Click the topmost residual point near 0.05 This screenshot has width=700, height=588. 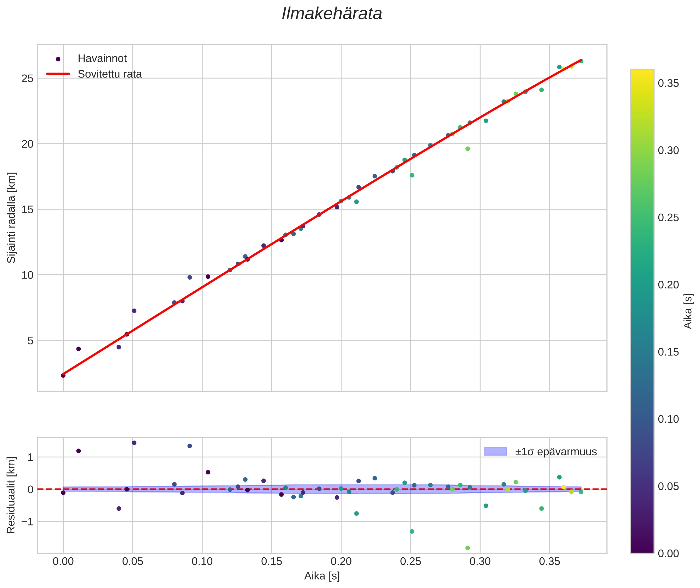coord(134,443)
